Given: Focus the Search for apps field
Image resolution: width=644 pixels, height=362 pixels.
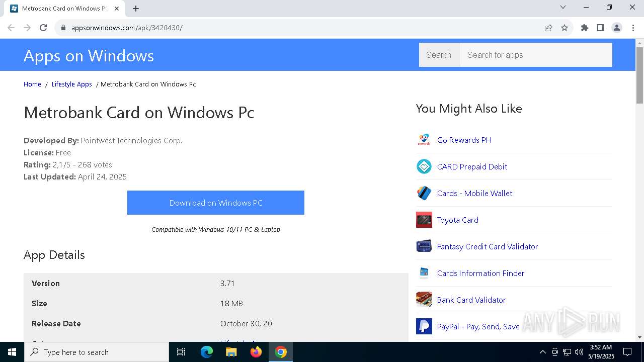Looking at the screenshot, I should tap(535, 55).
